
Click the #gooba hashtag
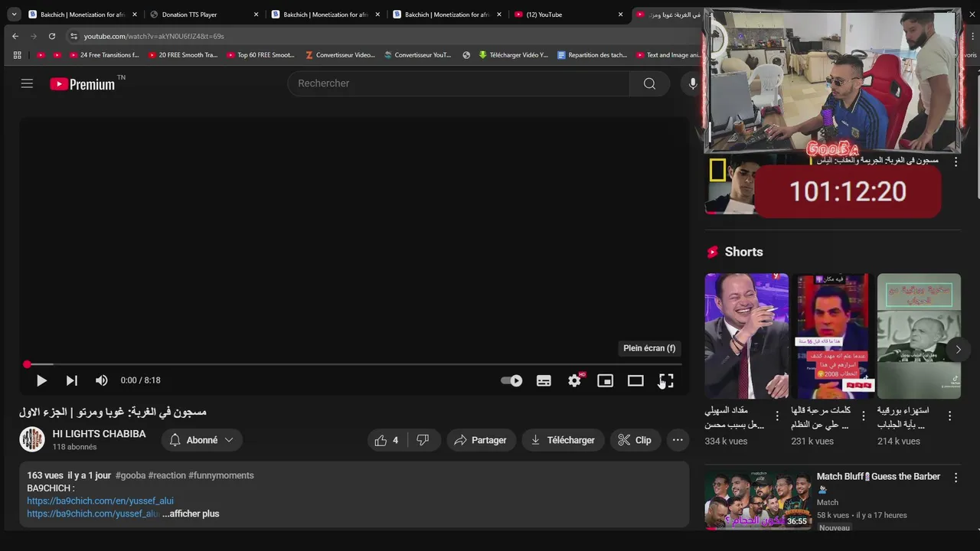(130, 475)
